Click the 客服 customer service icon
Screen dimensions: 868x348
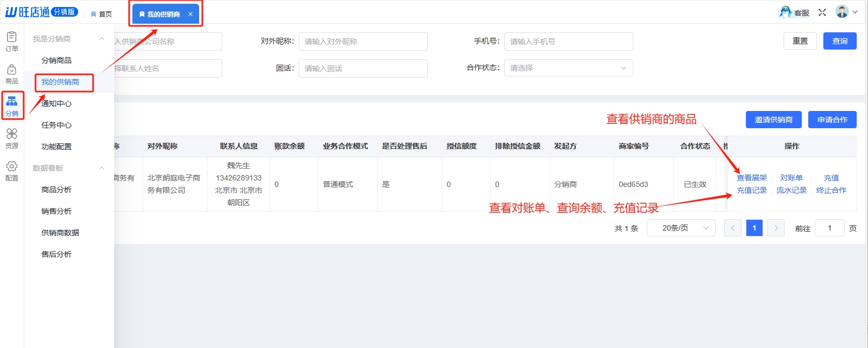(x=794, y=12)
